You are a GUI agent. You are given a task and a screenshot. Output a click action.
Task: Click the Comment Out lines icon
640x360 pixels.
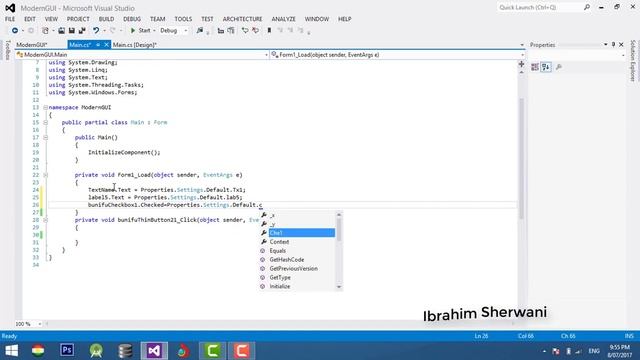pos(245,31)
